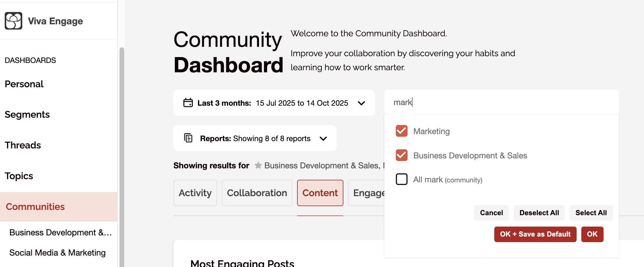
Task: Expand the Reports dropdown chevron
Action: (323, 138)
